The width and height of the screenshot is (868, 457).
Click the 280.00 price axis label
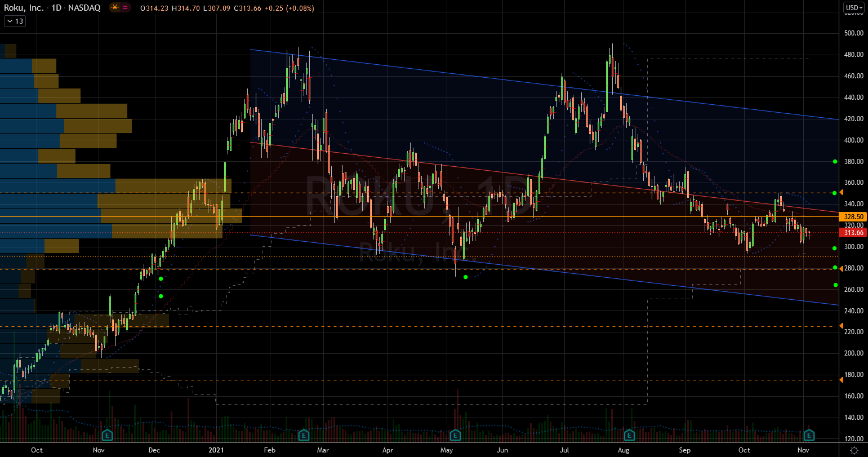[x=854, y=268]
